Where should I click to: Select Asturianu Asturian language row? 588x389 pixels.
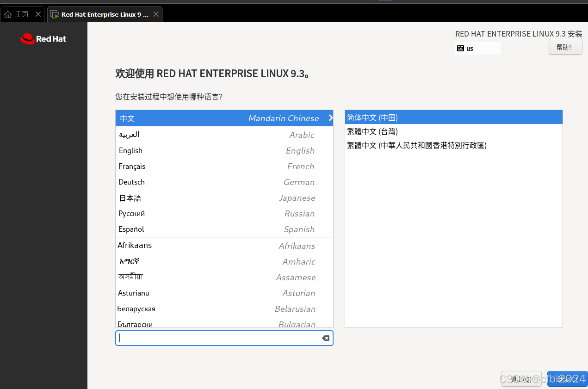click(224, 293)
